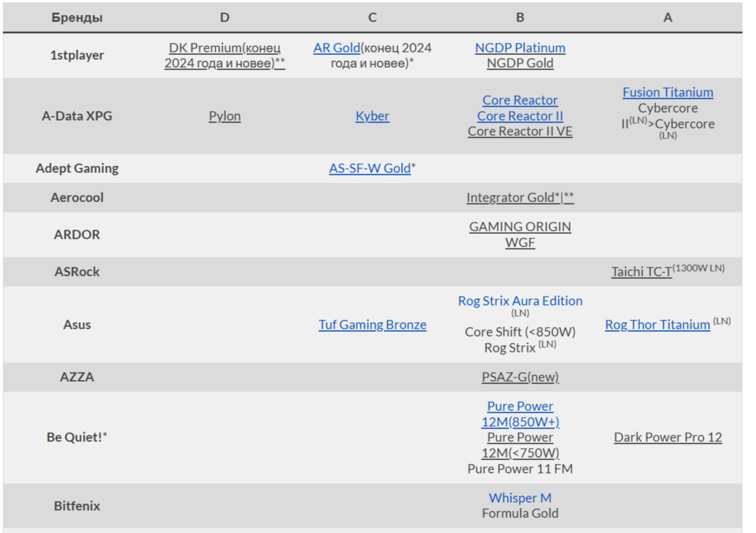The width and height of the screenshot is (756, 533).
Task: Open the Pylon power supply link
Action: [x=225, y=116]
